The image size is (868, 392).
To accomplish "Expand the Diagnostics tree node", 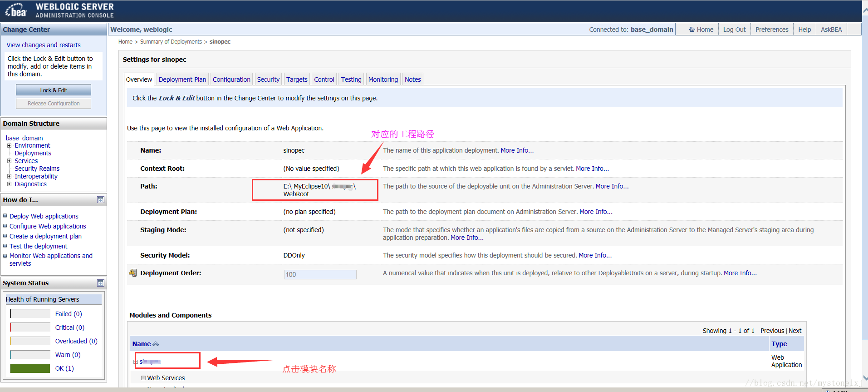I will click(9, 184).
